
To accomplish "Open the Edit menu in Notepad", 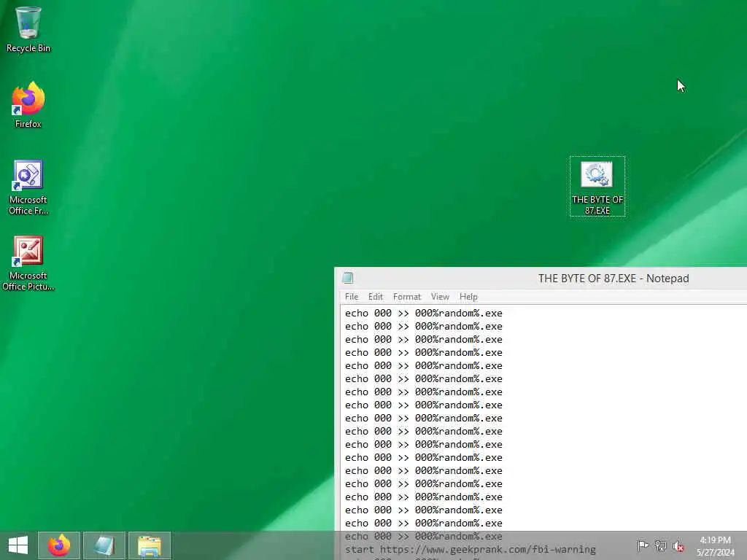I will click(376, 297).
